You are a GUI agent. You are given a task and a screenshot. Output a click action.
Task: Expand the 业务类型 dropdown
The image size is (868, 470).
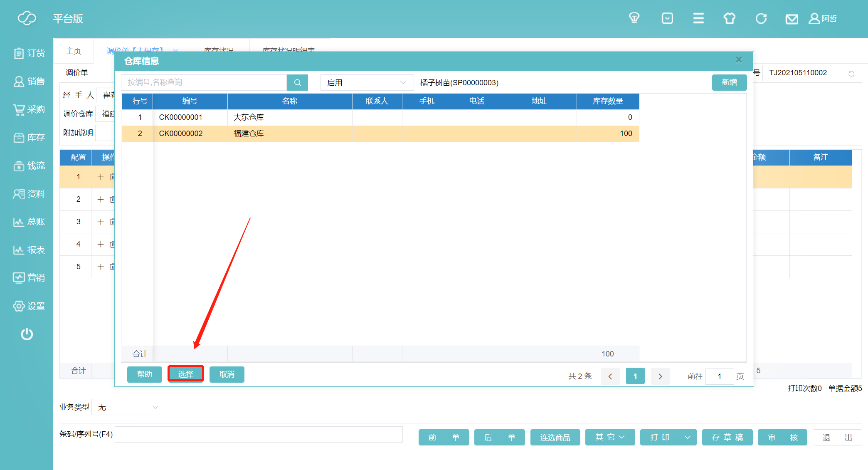coord(128,407)
